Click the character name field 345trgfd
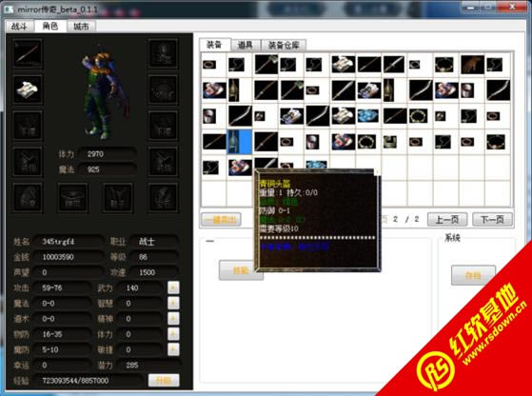 coord(69,242)
